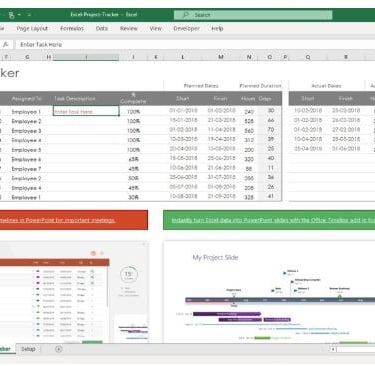Open the Review ribbon tab

[129, 29]
